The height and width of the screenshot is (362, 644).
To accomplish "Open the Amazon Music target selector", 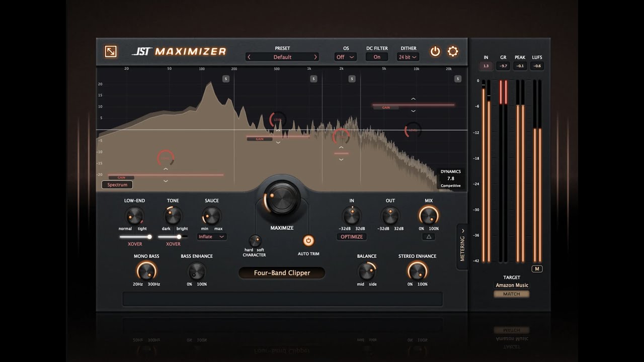I will (x=512, y=285).
